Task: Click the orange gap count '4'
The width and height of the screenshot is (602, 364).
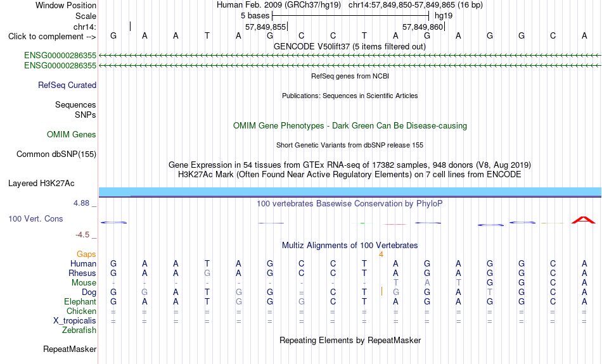Action: pos(381,254)
